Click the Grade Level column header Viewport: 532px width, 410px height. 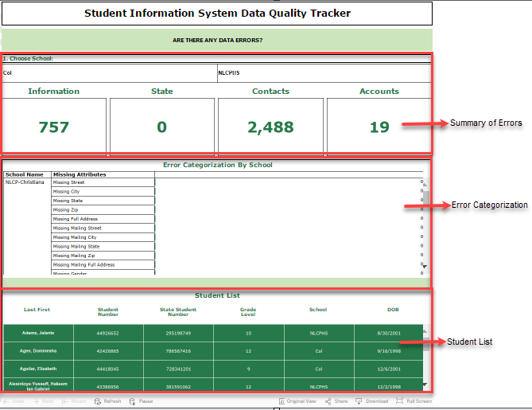point(248,312)
